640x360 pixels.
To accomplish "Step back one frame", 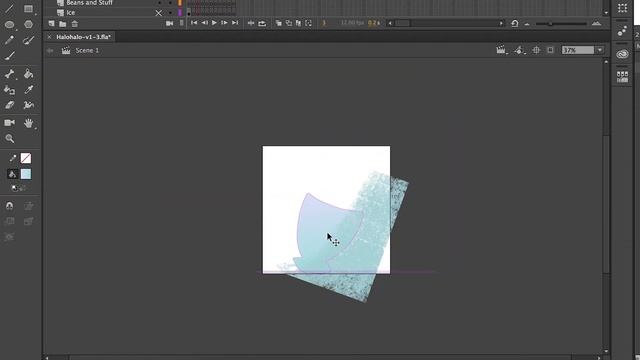I will (204, 23).
